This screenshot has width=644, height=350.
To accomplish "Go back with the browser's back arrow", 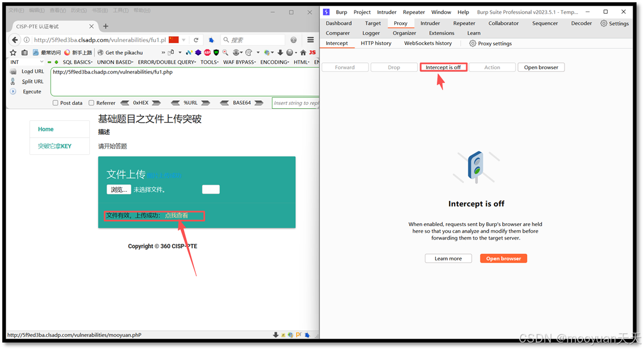I will [x=15, y=40].
